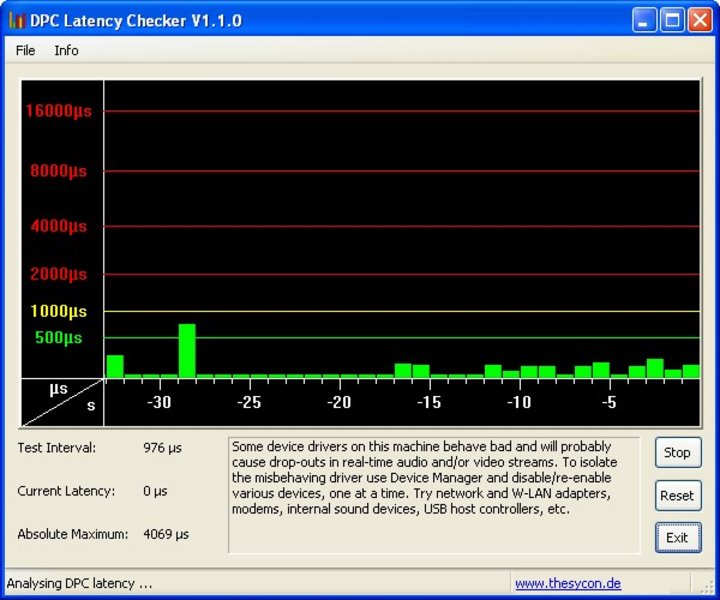The width and height of the screenshot is (720, 600).
Task: Click the 4000µs axis label
Action: coord(58,226)
